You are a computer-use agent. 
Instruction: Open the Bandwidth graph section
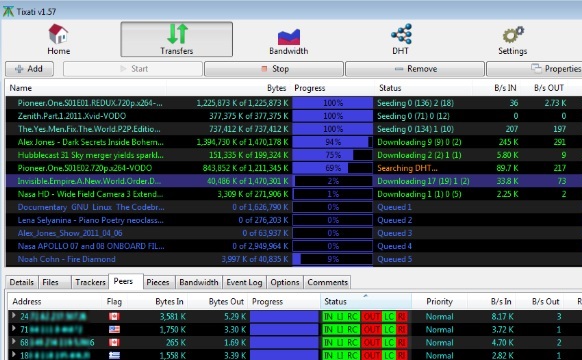pyautogui.click(x=288, y=39)
